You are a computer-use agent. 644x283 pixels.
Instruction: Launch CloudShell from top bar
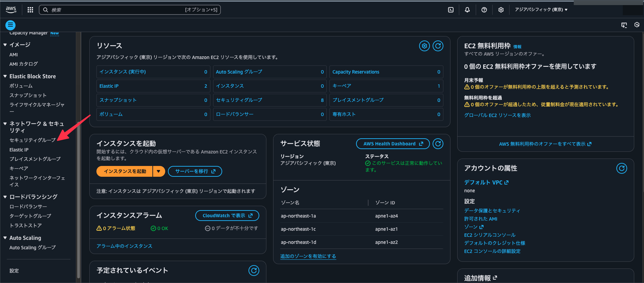(451, 10)
